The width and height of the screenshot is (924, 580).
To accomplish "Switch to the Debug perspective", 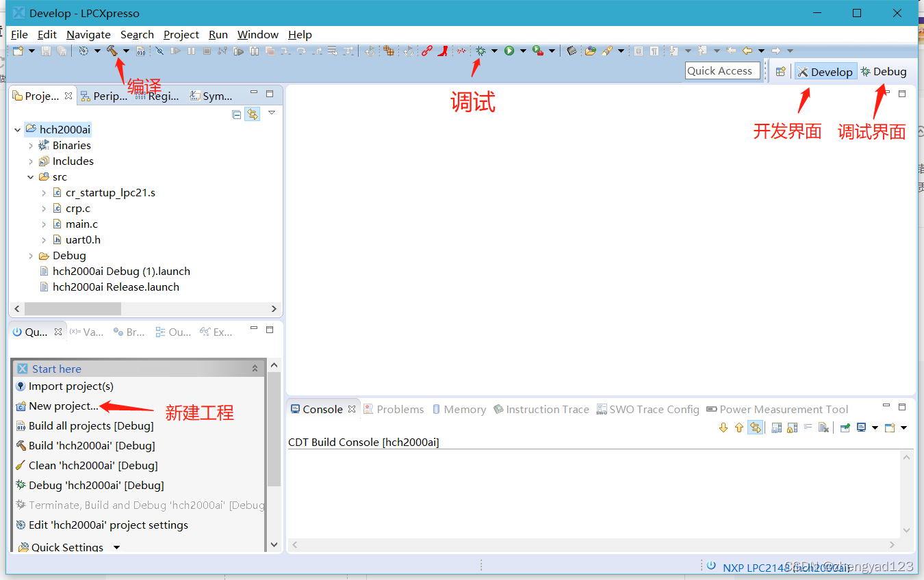I will [x=884, y=72].
